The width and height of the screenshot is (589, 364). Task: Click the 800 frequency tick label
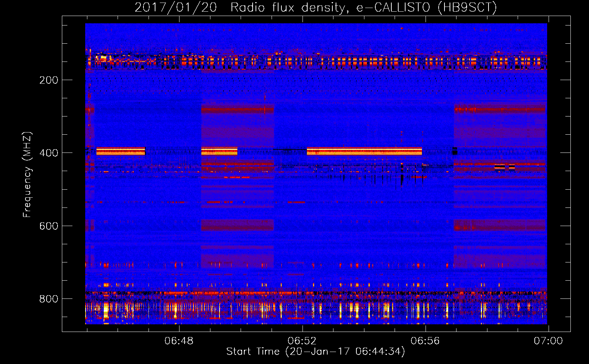(49, 299)
